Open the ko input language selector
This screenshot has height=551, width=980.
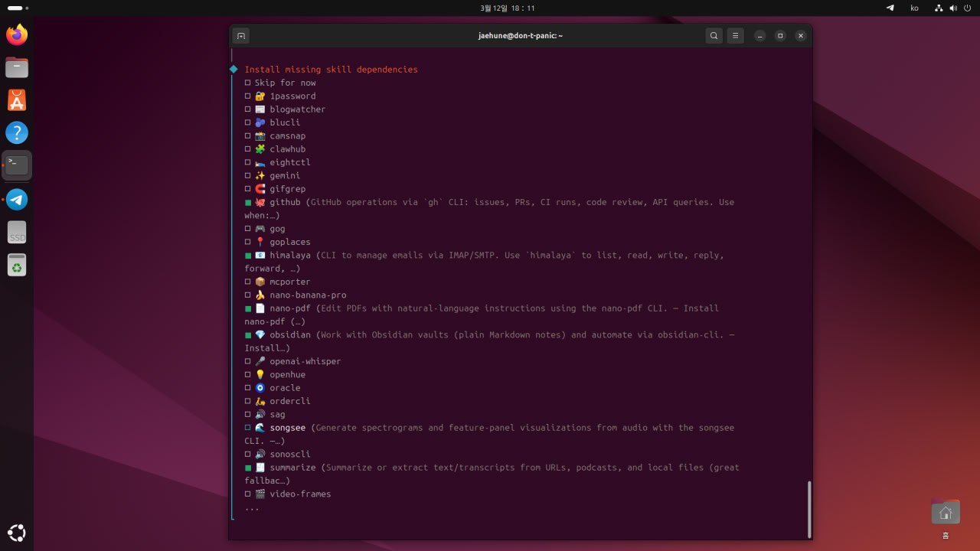[x=914, y=8]
